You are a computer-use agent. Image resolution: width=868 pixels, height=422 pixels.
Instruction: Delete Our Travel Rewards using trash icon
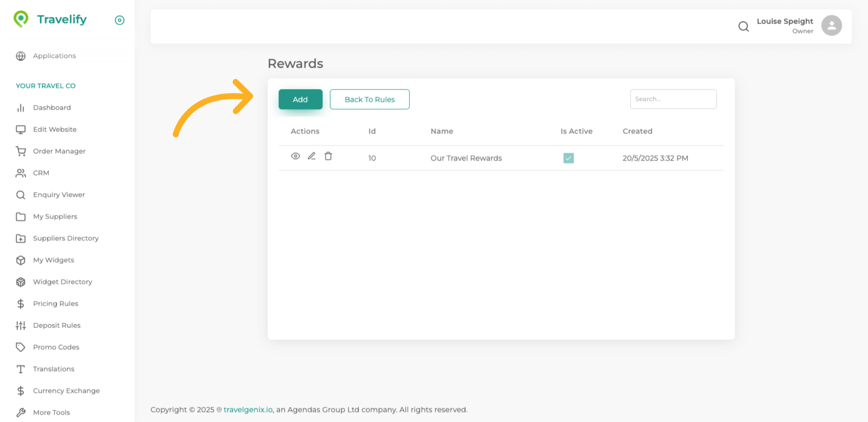coord(328,156)
